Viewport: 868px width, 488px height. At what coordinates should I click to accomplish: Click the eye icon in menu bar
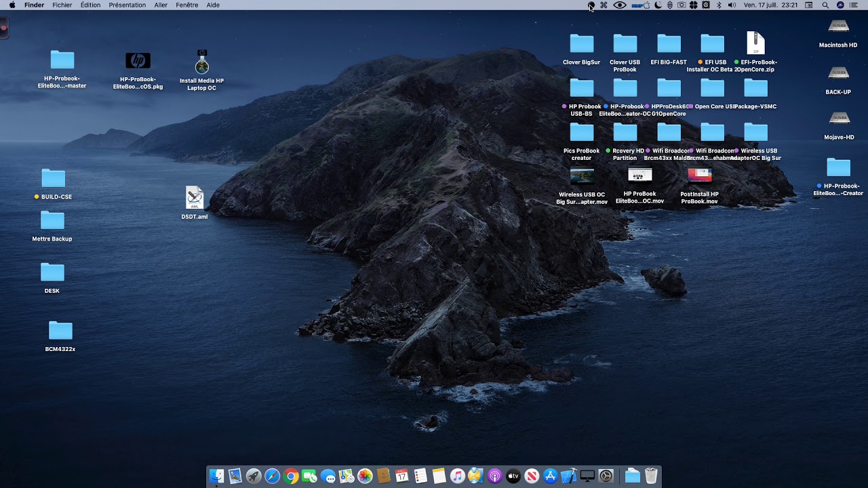click(x=620, y=5)
